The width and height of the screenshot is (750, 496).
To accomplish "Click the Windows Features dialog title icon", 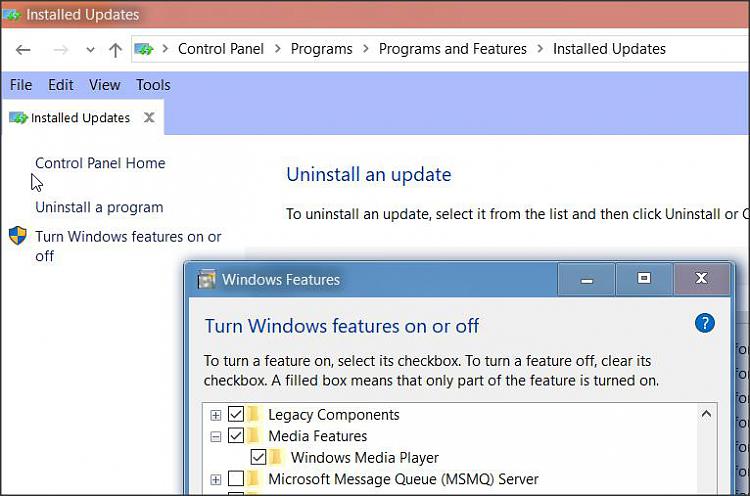I will click(x=207, y=279).
